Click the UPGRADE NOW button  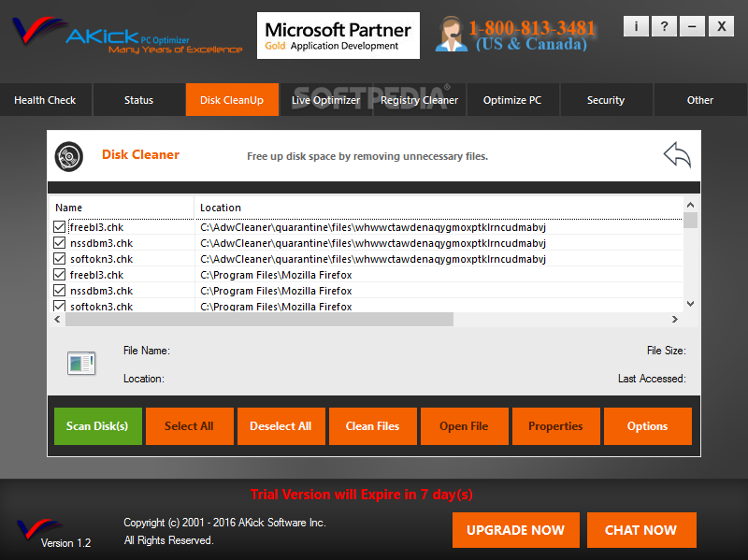point(516,530)
